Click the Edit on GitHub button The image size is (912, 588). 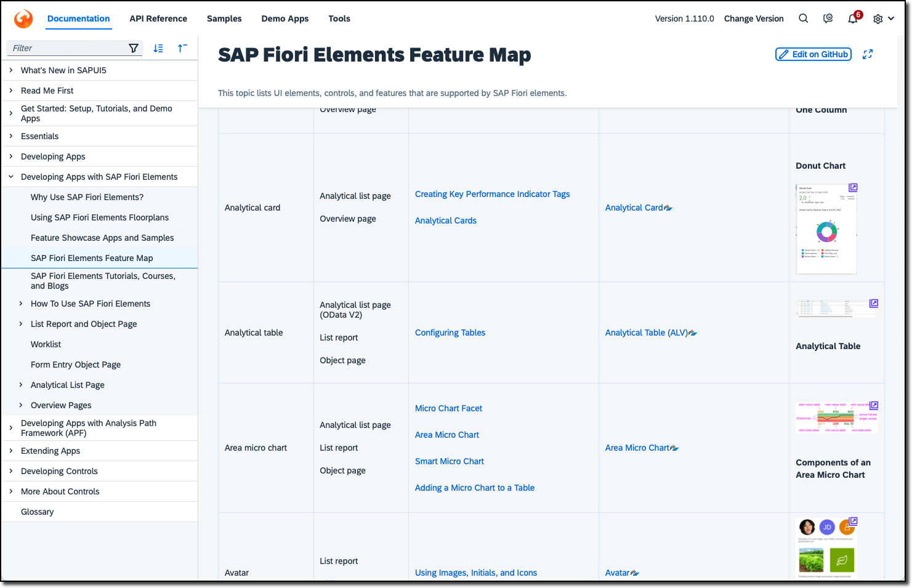coord(813,54)
